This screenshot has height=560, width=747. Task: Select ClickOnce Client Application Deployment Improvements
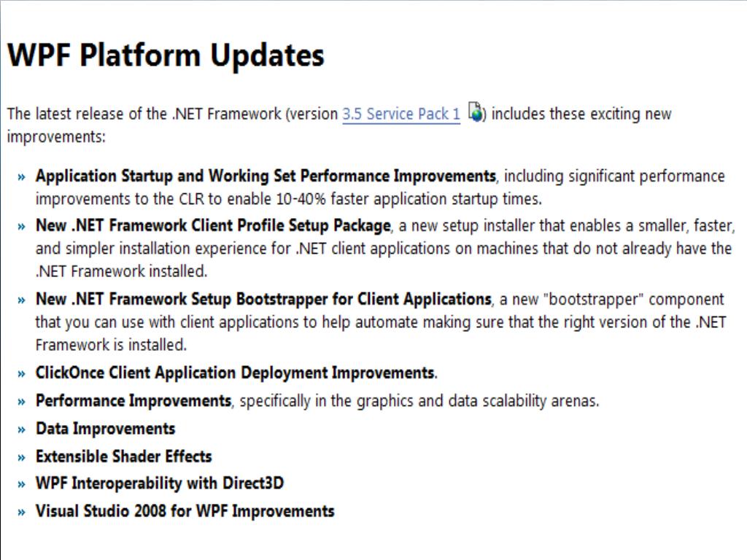236,373
